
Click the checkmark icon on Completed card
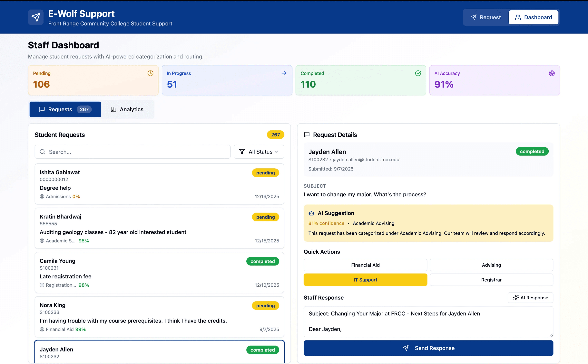tap(418, 73)
